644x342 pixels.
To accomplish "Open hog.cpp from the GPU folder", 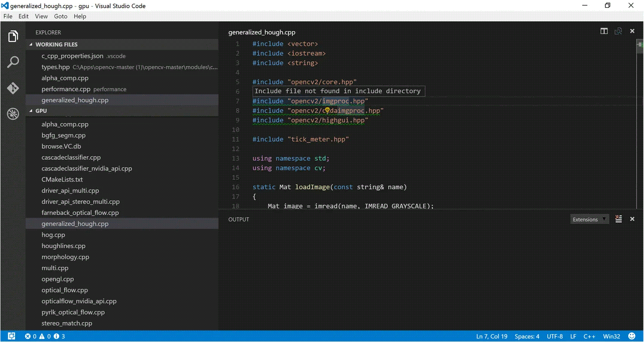I will (53, 235).
